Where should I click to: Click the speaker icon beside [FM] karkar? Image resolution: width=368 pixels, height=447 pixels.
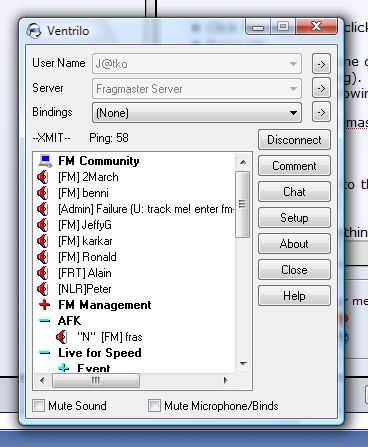[x=43, y=241]
